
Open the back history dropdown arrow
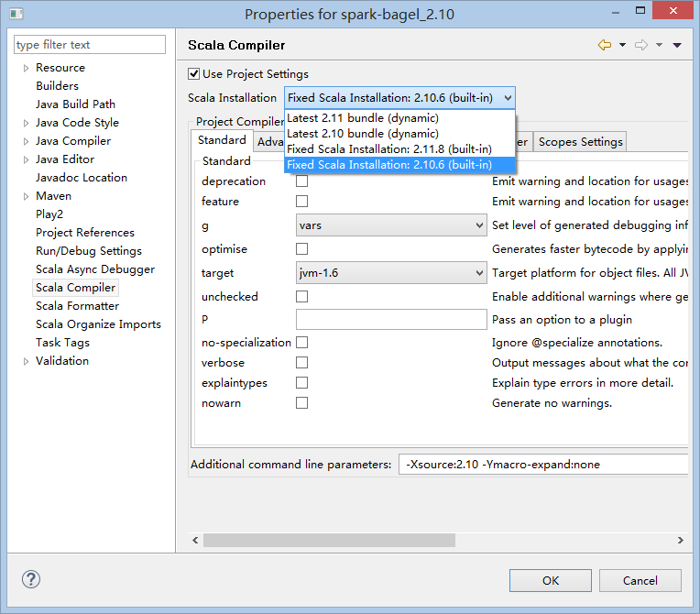pos(622,45)
